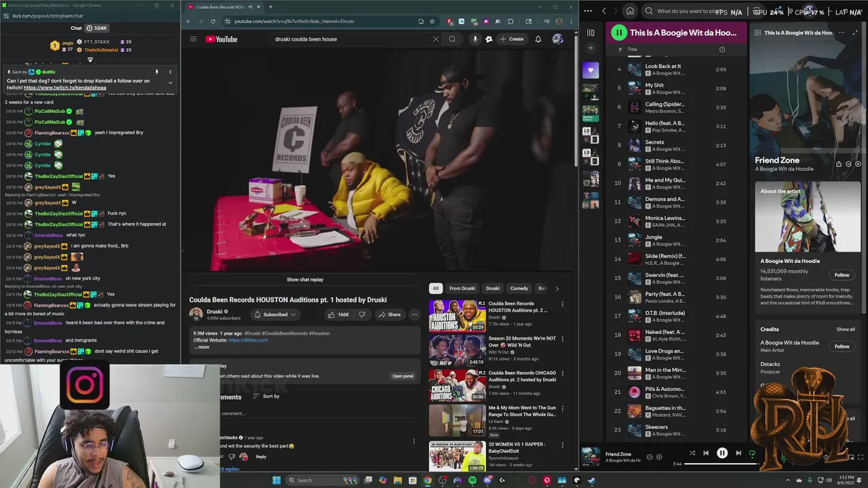This screenshot has width=868, height=488.
Task: Go to Spotify Home
Action: [x=630, y=11]
